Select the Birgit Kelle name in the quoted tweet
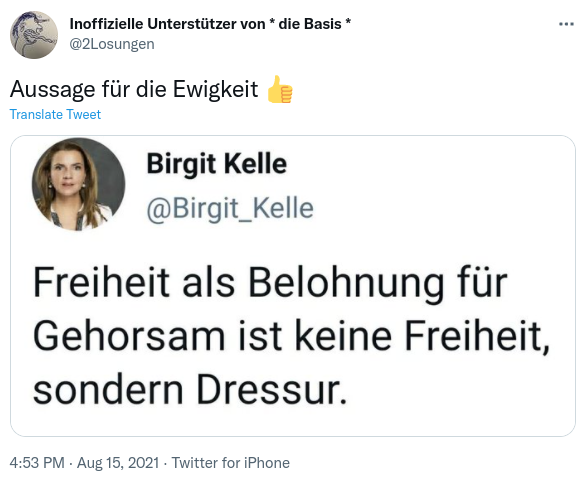Viewport: 585px width, 477px height. point(217,164)
